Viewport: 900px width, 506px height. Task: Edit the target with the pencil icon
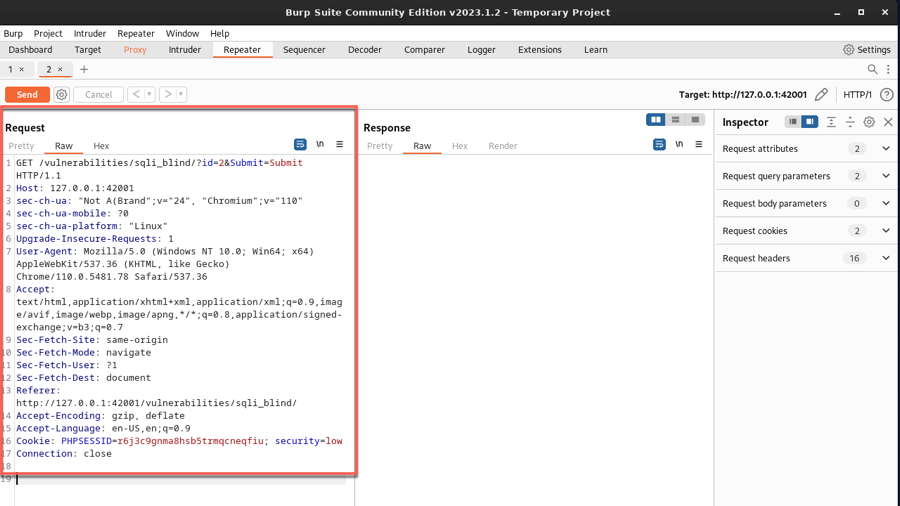[x=821, y=94]
